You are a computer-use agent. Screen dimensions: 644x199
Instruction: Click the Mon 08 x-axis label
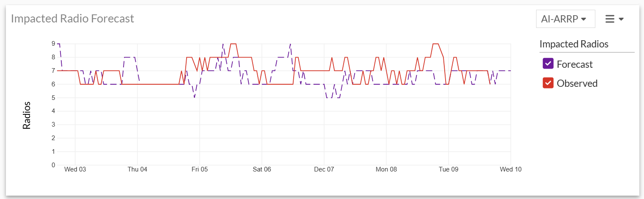coord(386,169)
